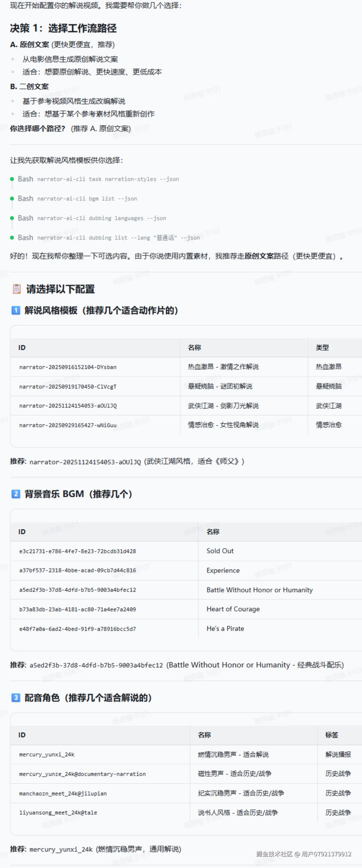Click the clipboard icon beside 请选择以下配置
This screenshot has height=868, width=362.
tap(17, 289)
